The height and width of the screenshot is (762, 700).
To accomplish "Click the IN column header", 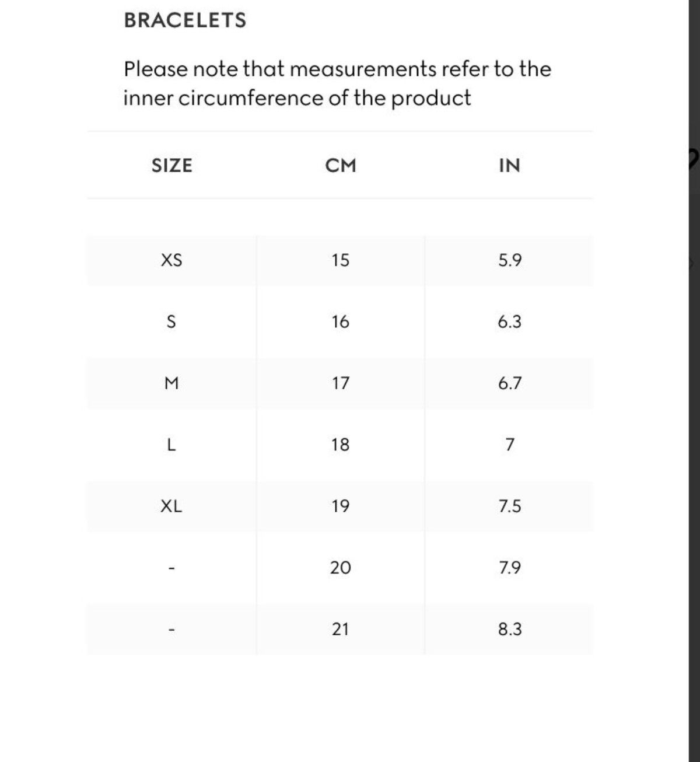I will [x=509, y=166].
